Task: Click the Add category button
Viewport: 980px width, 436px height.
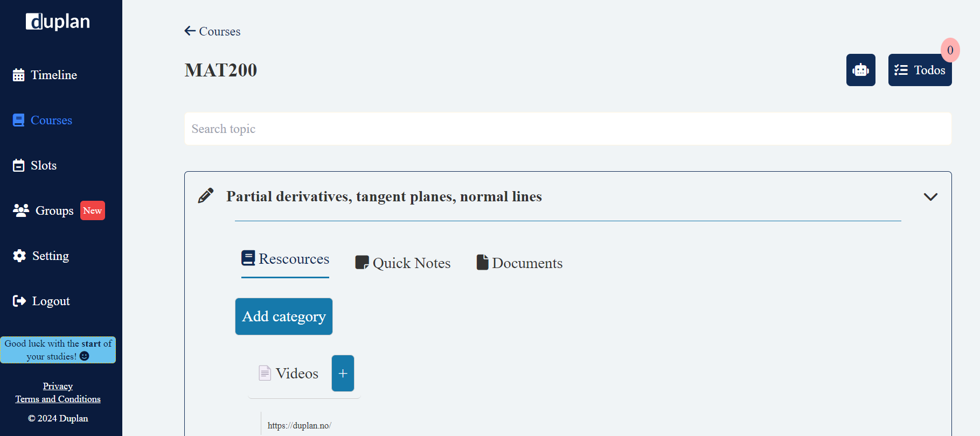Action: pyautogui.click(x=283, y=317)
